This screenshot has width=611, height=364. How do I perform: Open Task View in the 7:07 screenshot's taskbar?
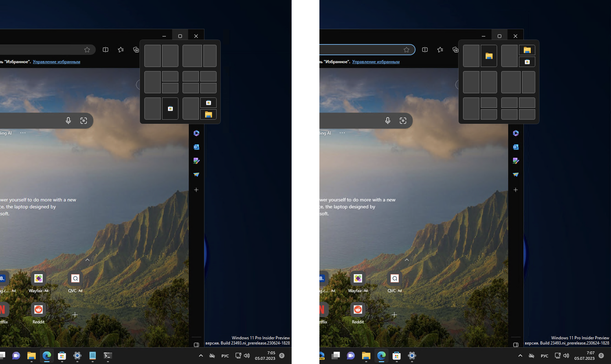coord(336,356)
